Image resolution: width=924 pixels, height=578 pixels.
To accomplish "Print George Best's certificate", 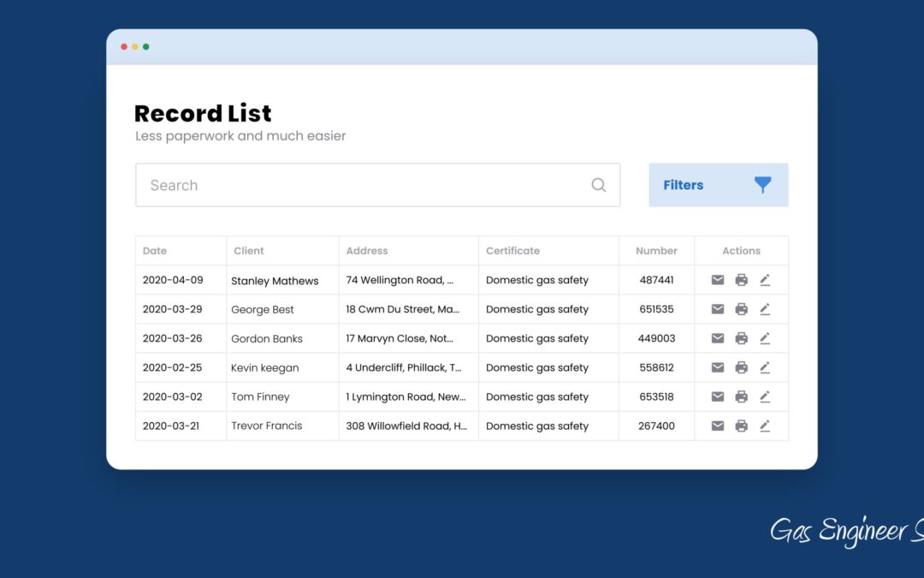I will pyautogui.click(x=741, y=309).
